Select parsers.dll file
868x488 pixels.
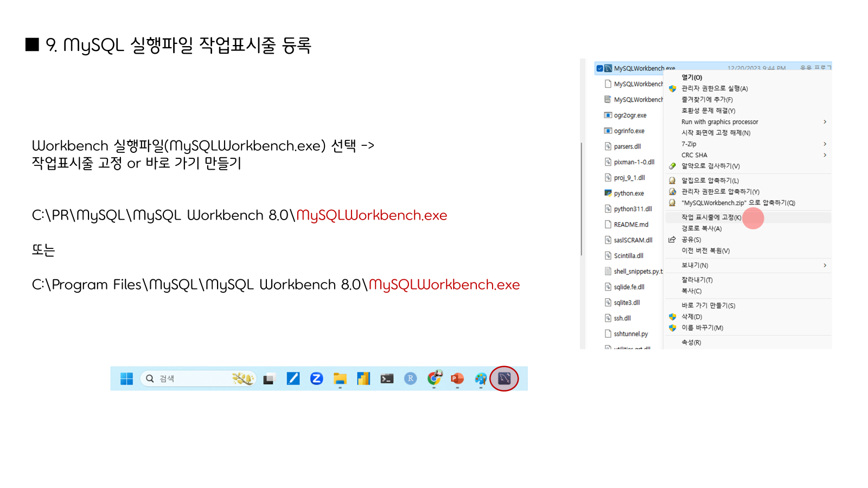[x=627, y=146]
